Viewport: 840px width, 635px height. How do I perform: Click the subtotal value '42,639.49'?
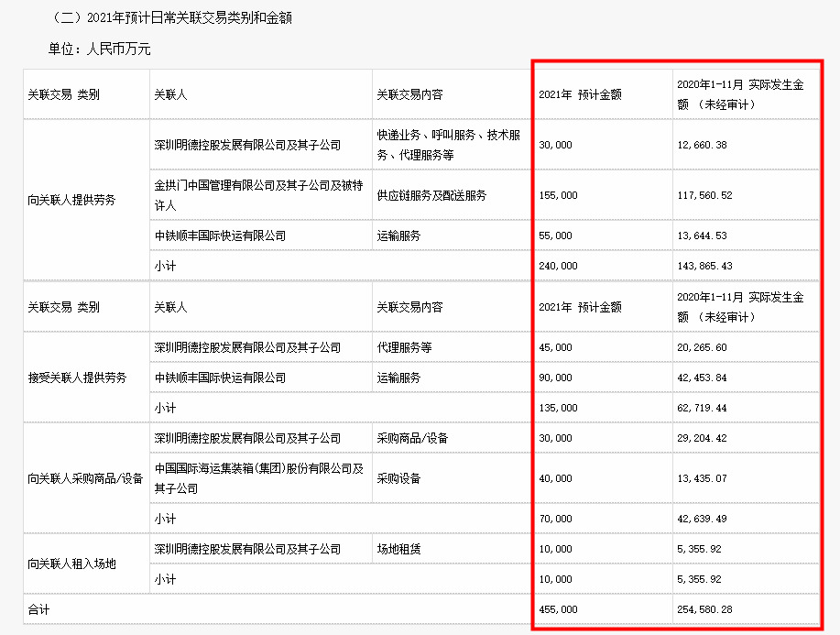pos(702,519)
